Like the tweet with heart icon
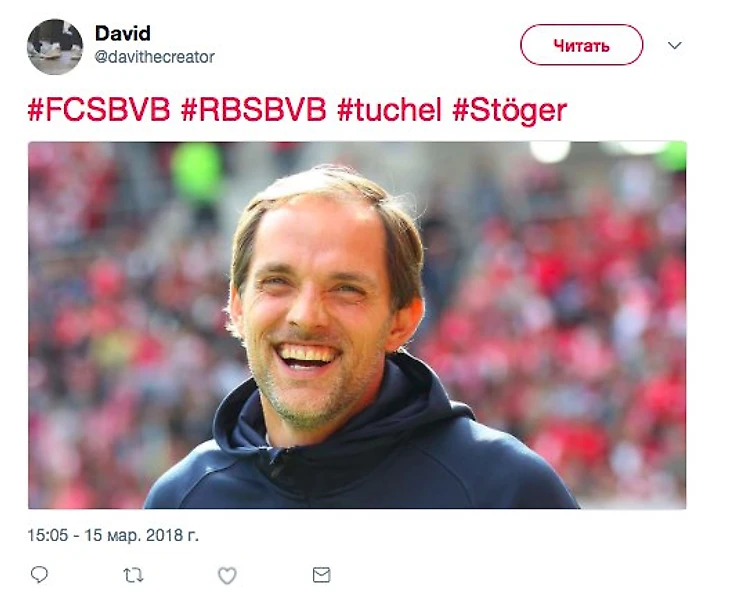The image size is (730, 601). click(227, 575)
